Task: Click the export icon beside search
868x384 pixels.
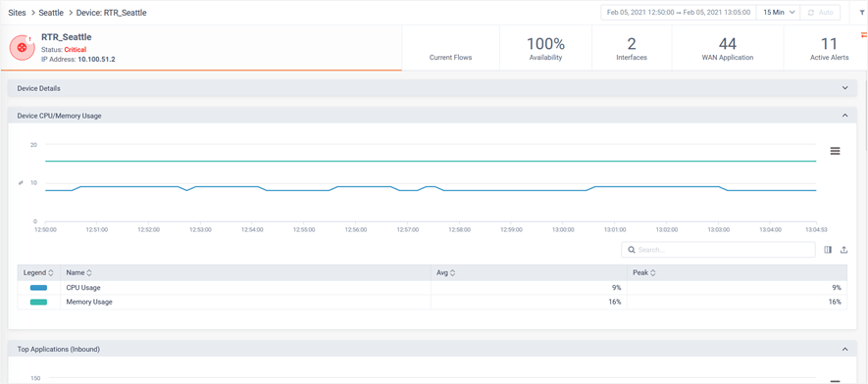Action: pos(843,250)
